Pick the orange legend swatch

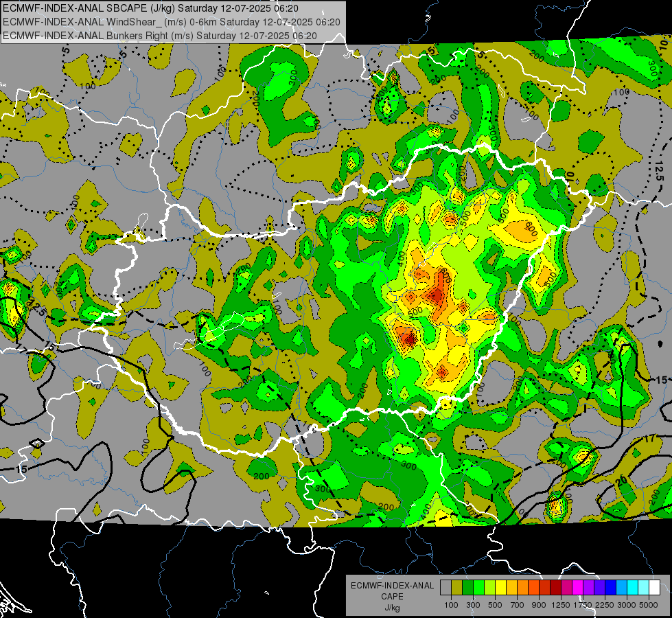[523, 588]
